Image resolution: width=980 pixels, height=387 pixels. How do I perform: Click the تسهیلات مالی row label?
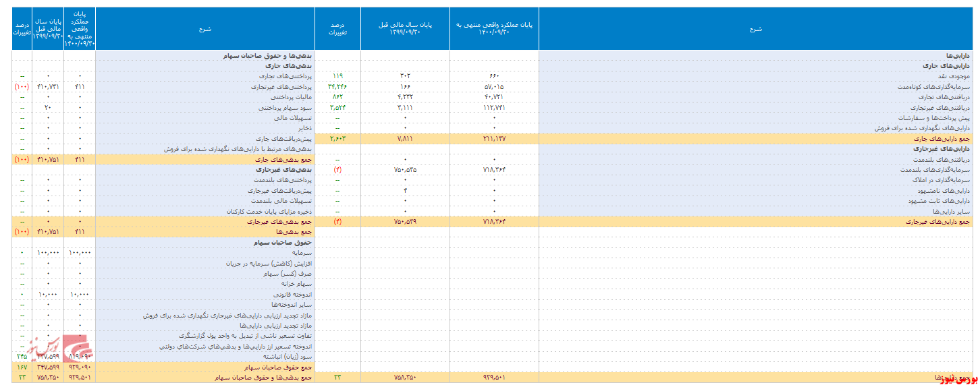click(293, 117)
